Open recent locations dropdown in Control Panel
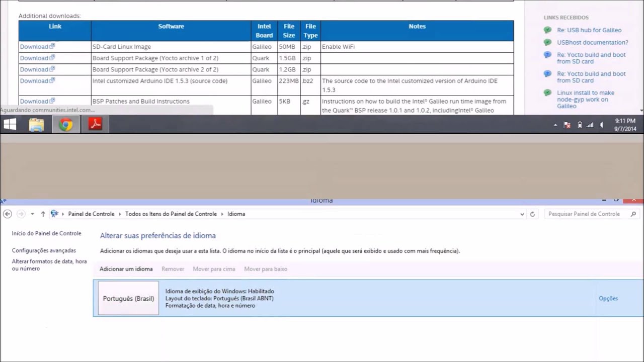 click(x=32, y=214)
